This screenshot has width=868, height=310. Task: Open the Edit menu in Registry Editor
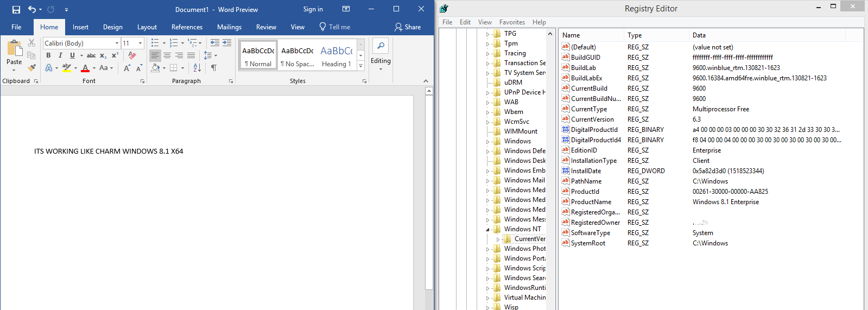point(465,22)
